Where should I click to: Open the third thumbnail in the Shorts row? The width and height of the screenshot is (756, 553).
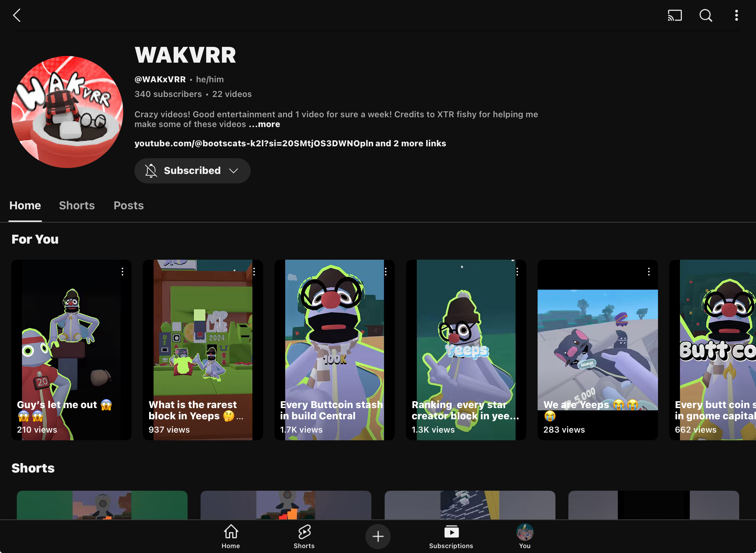click(x=470, y=505)
